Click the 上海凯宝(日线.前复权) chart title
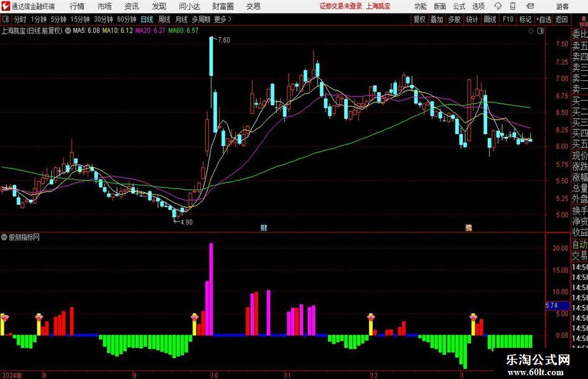Image resolution: width=588 pixels, height=379 pixels. [x=32, y=30]
